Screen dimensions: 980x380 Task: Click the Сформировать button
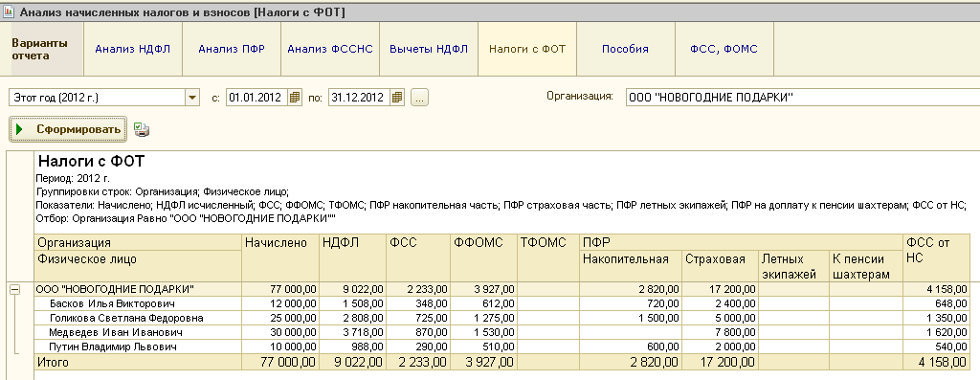tap(68, 129)
